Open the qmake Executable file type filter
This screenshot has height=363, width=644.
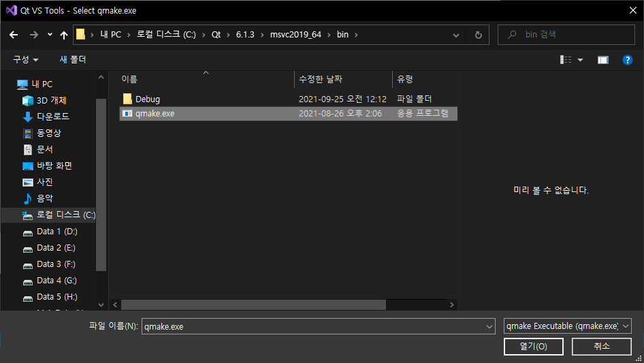coord(567,326)
